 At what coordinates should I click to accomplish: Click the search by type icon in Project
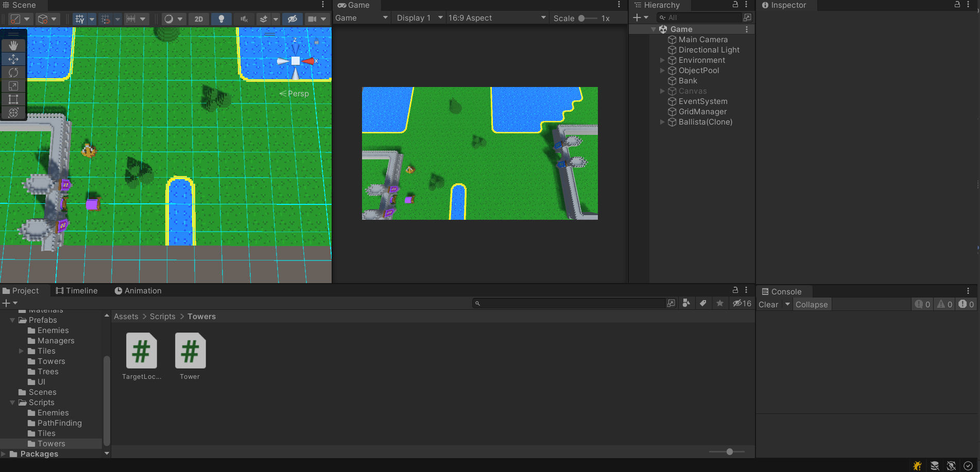click(x=686, y=303)
